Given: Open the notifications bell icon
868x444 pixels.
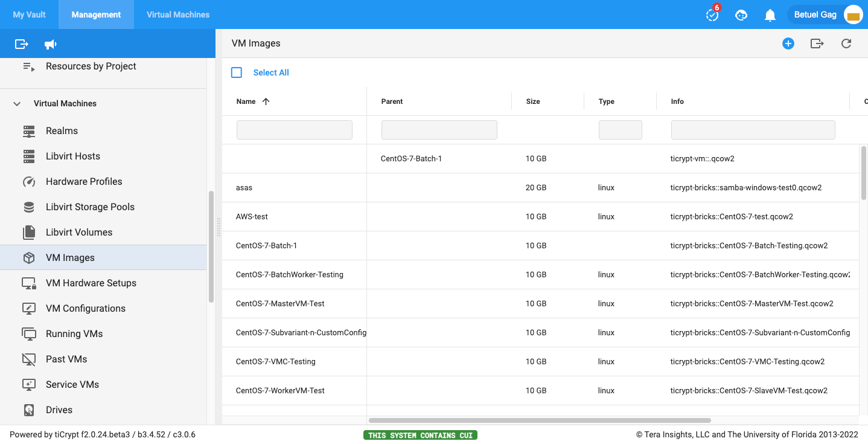Looking at the screenshot, I should pos(770,15).
